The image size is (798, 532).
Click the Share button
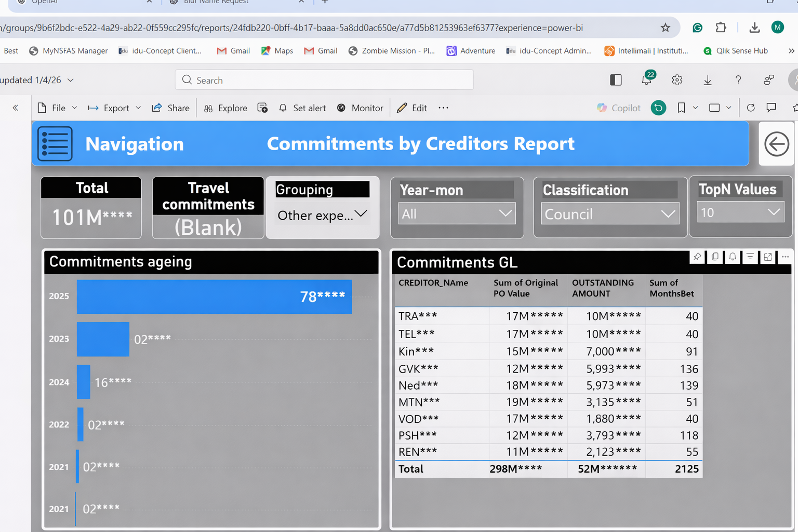[x=170, y=108]
